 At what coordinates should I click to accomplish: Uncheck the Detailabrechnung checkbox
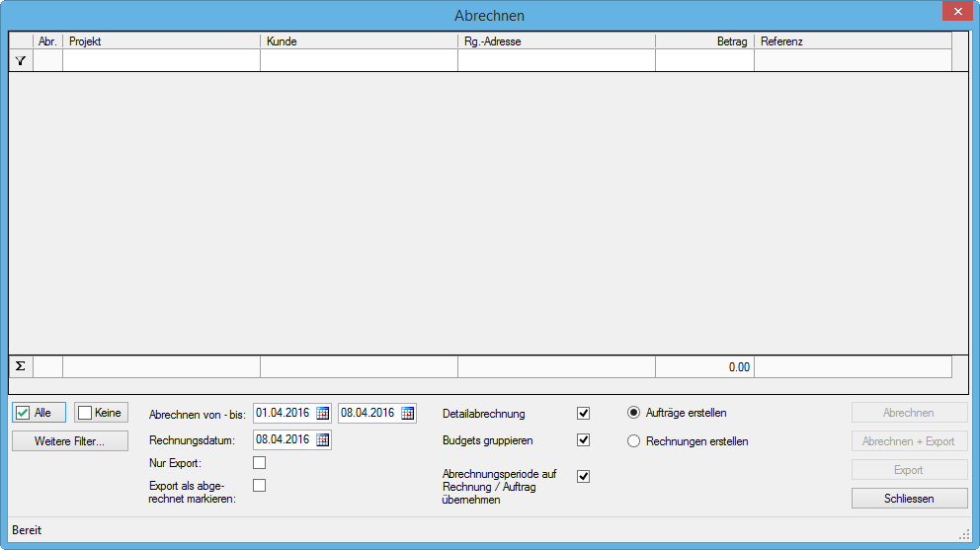(x=583, y=414)
